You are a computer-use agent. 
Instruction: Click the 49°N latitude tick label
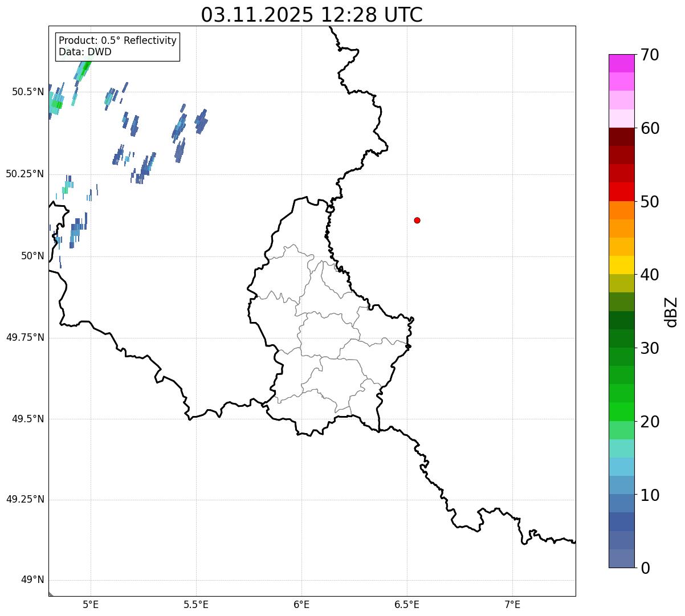pos(32,580)
